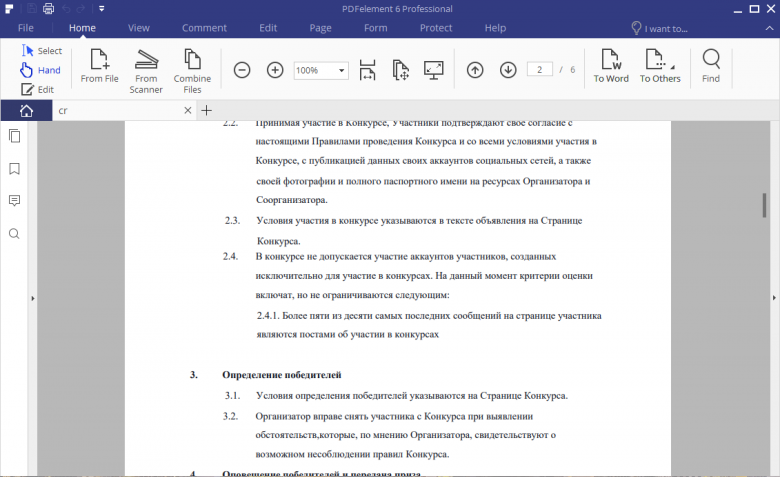This screenshot has height=477, width=780.
Task: Convert document To Word
Action: 611,66
